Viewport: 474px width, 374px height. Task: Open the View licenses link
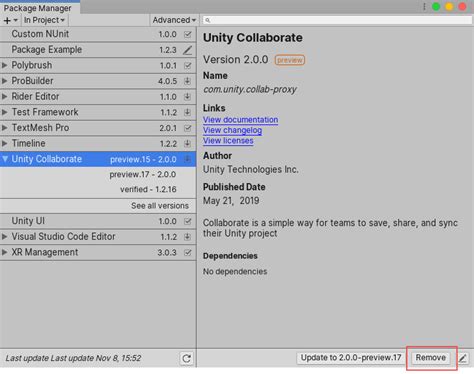click(x=228, y=141)
